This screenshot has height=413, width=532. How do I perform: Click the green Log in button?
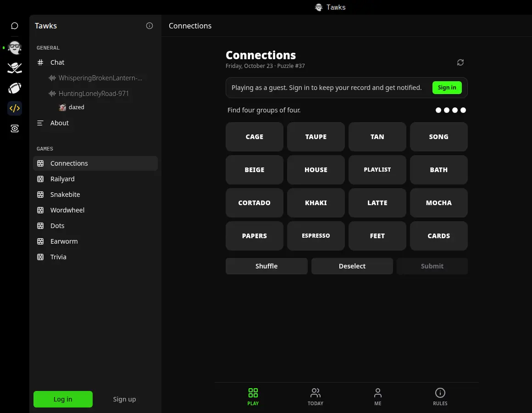63,399
